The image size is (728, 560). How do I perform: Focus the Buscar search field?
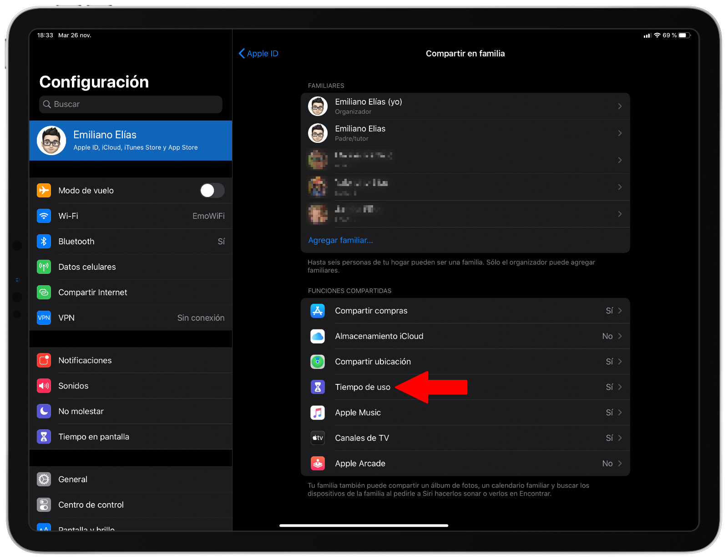(x=131, y=104)
